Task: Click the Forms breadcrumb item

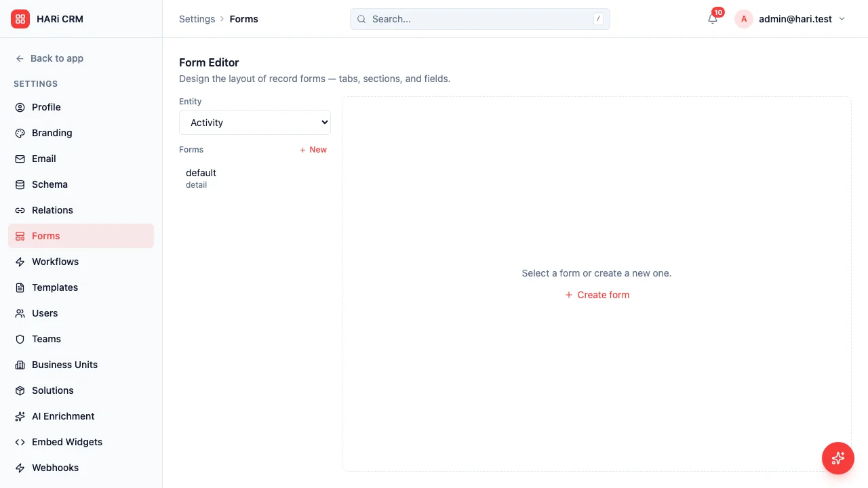Action: [x=243, y=19]
